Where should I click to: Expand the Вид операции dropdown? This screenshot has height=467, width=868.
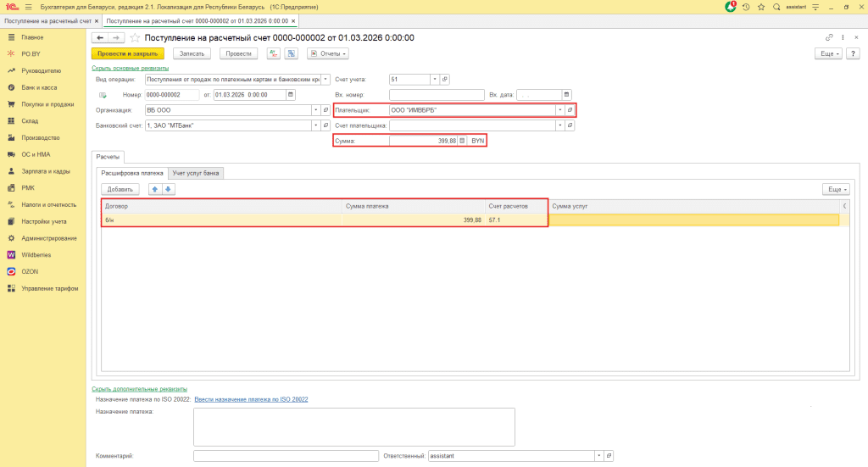point(325,80)
